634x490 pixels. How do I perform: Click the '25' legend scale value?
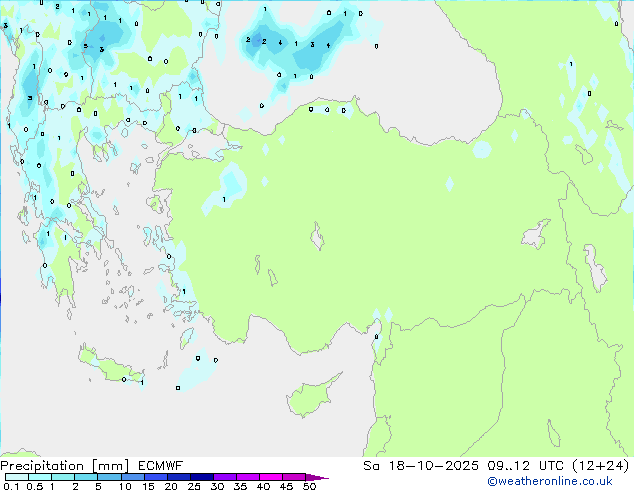[x=194, y=486]
